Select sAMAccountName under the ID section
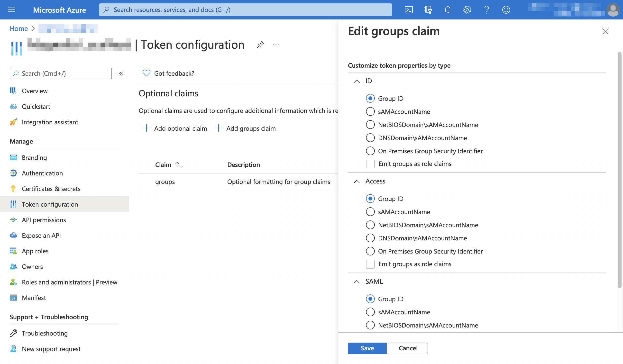 click(370, 112)
